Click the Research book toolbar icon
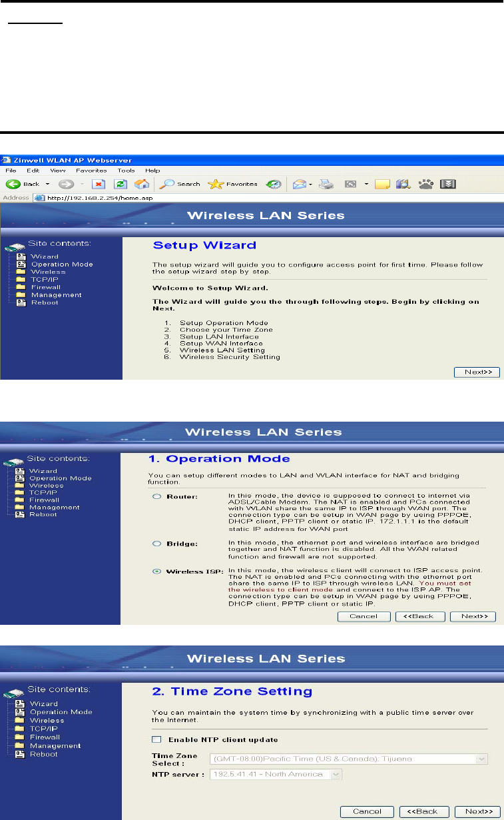Viewport: 504px width, 820px height. 402,184
